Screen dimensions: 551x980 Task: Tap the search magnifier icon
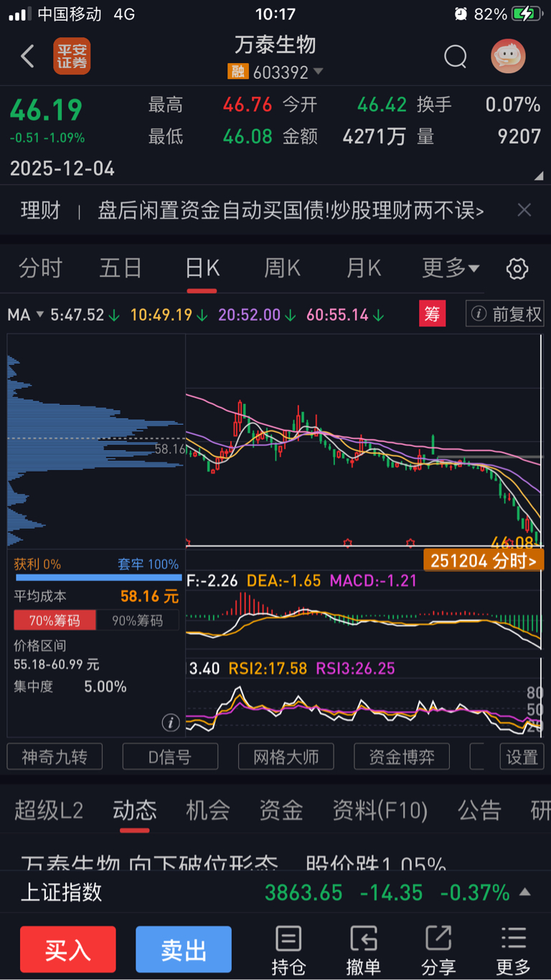point(455,56)
